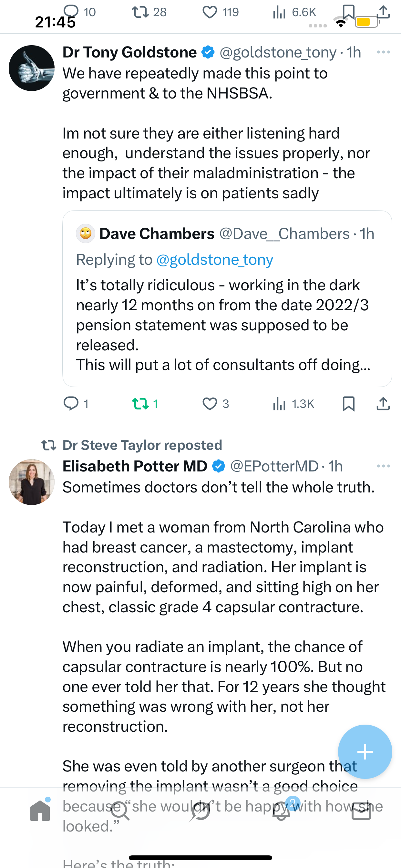Tap the @goldstone_tony mention link
The height and width of the screenshot is (868, 401).
click(x=215, y=260)
